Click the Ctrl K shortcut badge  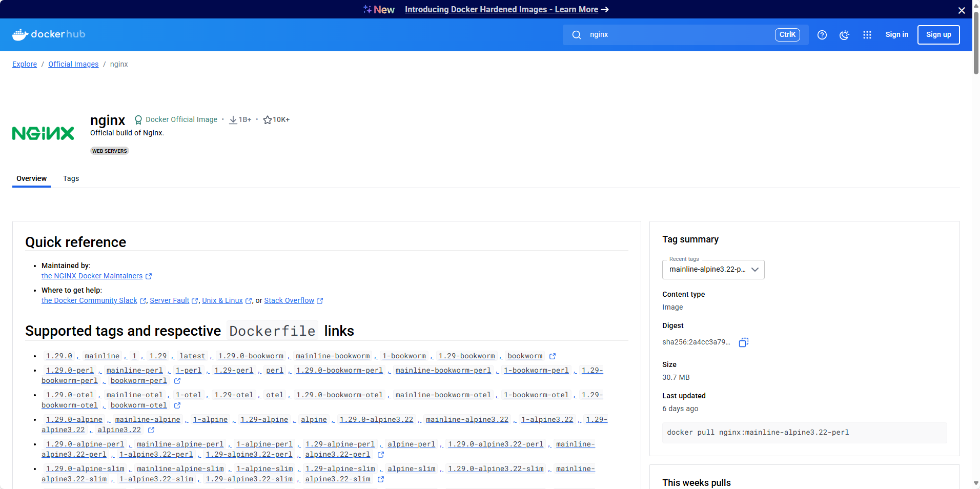pos(787,35)
